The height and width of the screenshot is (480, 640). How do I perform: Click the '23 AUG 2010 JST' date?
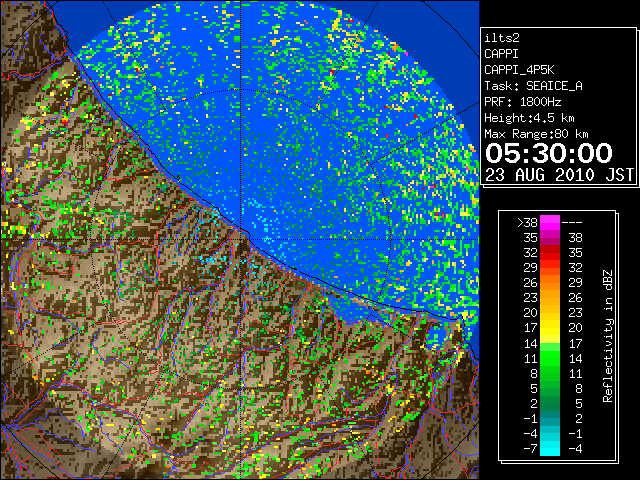[559, 175]
